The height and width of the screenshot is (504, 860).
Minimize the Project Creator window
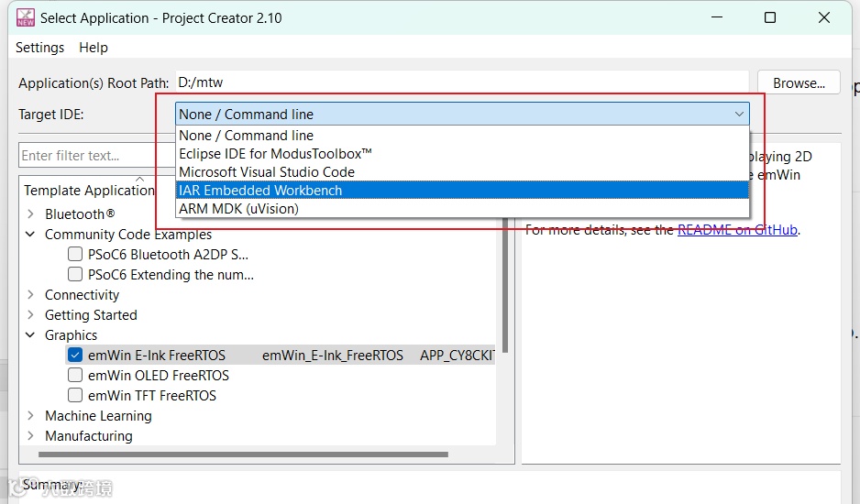(x=717, y=17)
